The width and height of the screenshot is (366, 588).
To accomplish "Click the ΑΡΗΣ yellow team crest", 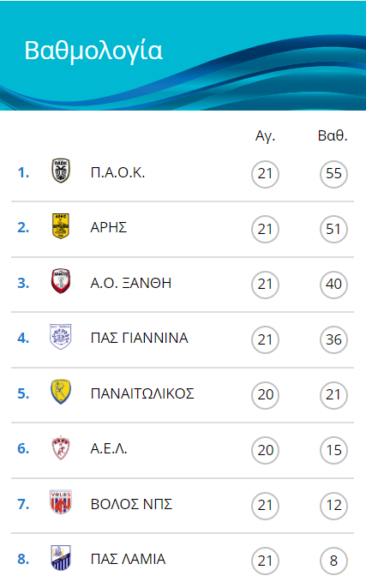I will tap(61, 225).
